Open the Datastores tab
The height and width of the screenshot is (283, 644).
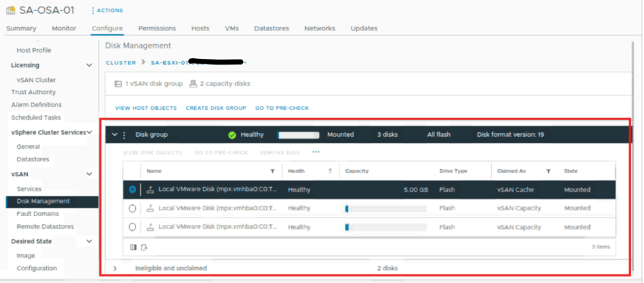click(271, 28)
